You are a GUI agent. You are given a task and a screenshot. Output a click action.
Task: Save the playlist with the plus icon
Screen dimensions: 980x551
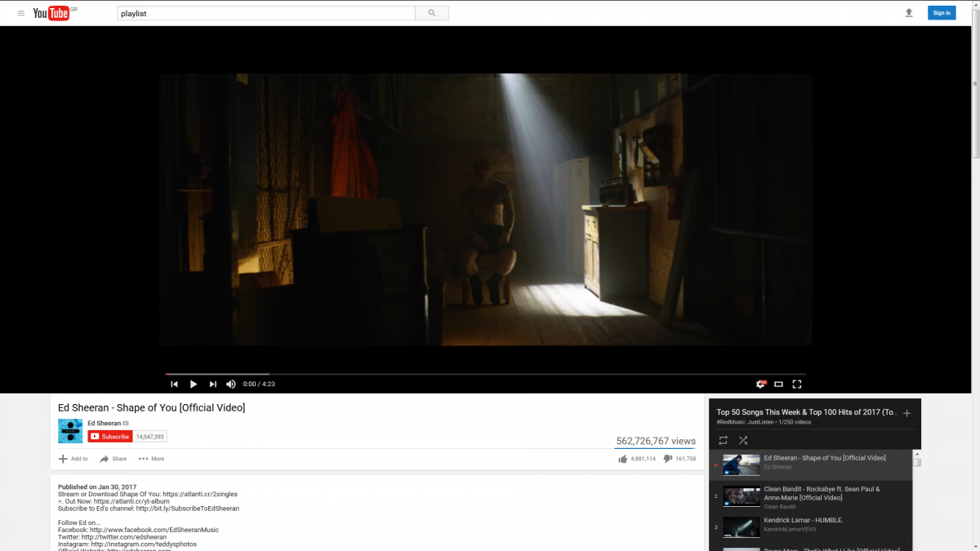pos(906,413)
